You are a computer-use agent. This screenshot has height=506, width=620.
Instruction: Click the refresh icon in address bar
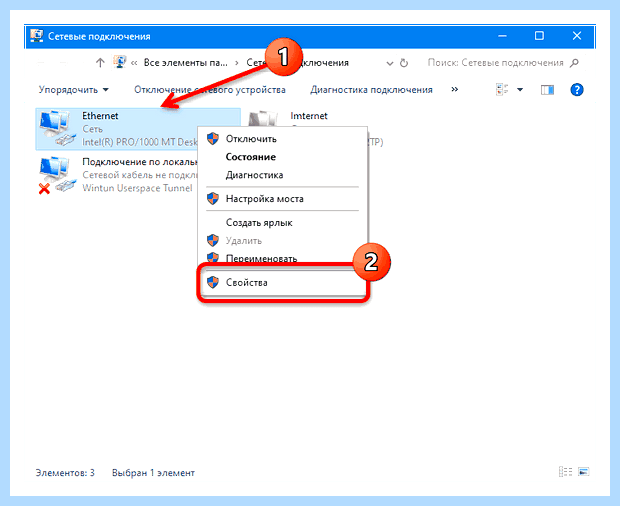coord(404,63)
